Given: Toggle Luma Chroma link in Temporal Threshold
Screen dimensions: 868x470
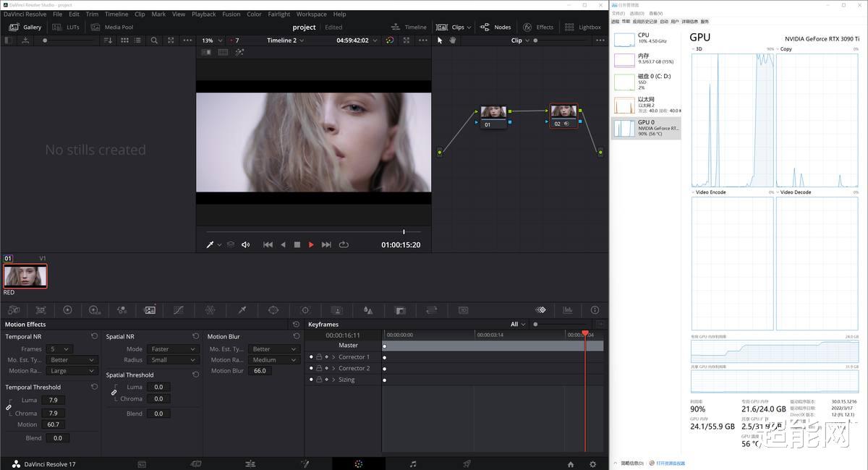Looking at the screenshot, I should pyautogui.click(x=9, y=407).
